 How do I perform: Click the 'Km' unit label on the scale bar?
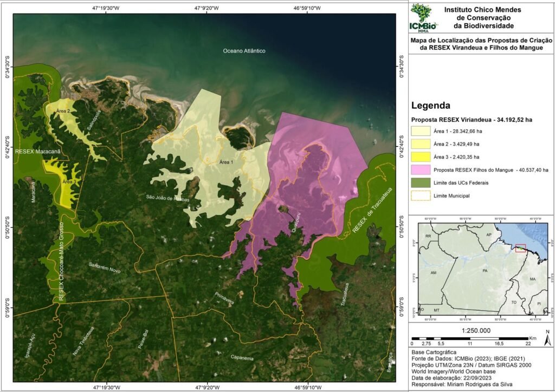[533, 338]
